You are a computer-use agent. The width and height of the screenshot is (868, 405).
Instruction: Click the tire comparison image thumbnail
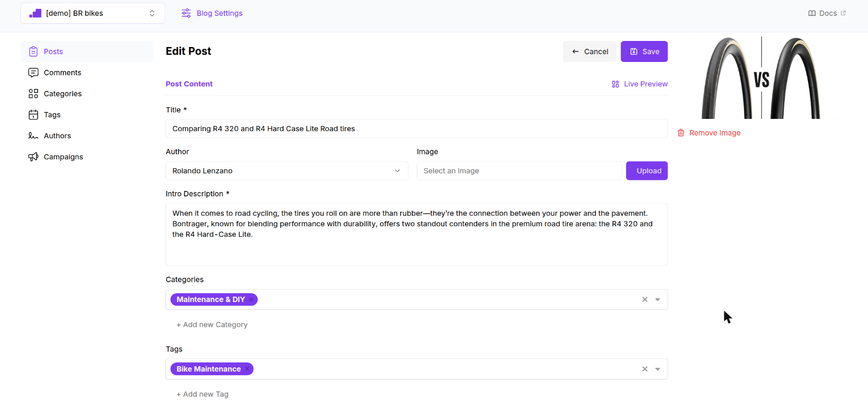pos(761,77)
